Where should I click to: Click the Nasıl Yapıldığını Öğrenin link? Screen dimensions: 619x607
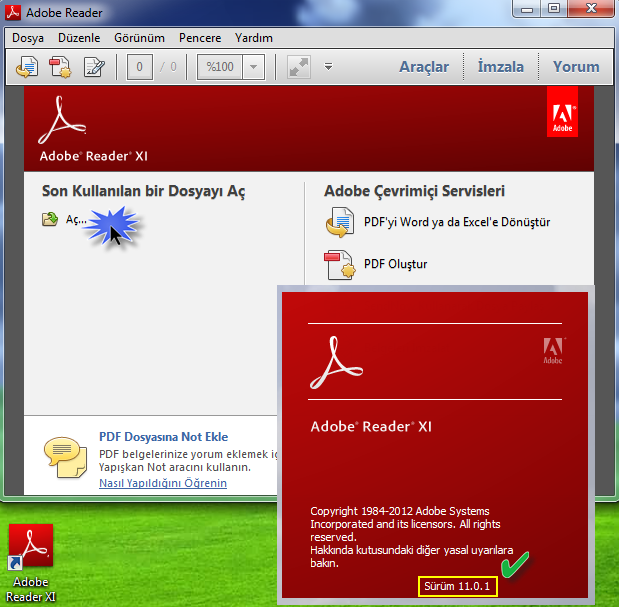coord(163,483)
